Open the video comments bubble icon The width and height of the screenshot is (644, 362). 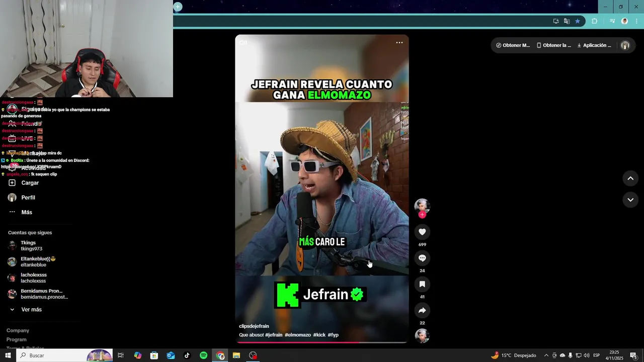tap(422, 258)
